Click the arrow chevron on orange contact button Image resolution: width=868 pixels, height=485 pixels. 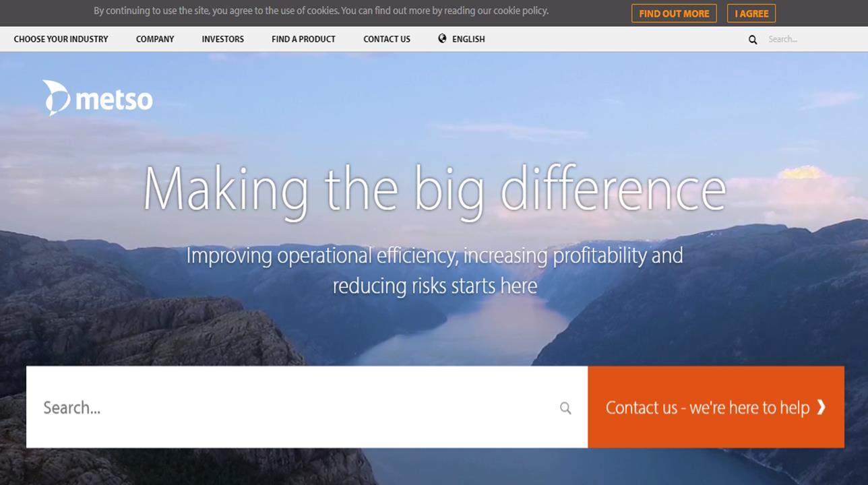(821, 407)
